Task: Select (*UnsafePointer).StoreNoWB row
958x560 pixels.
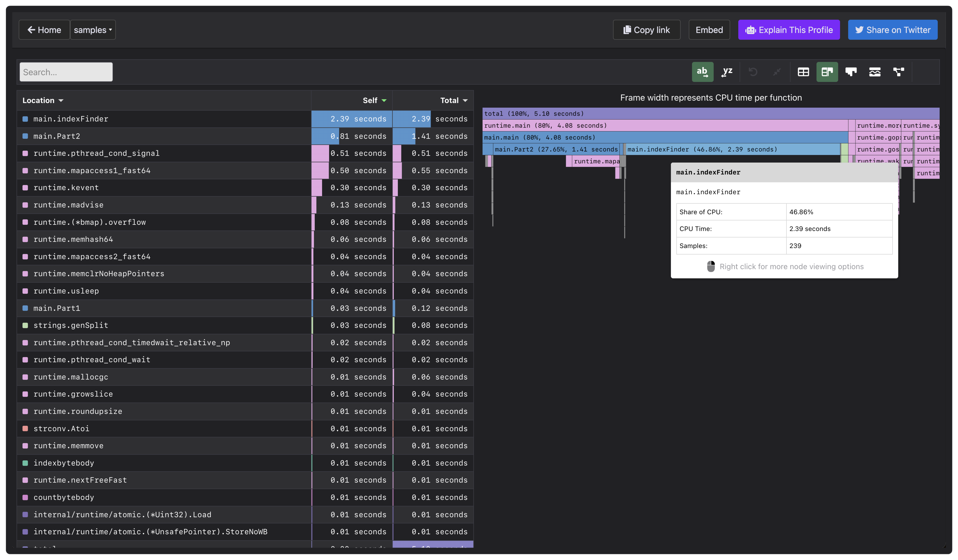Action: (x=245, y=532)
